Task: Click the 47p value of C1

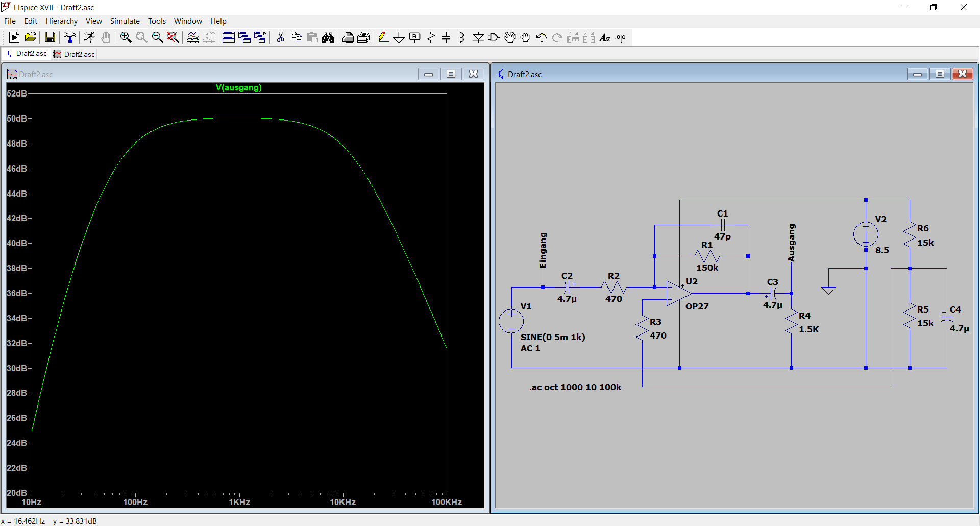Action: point(722,236)
